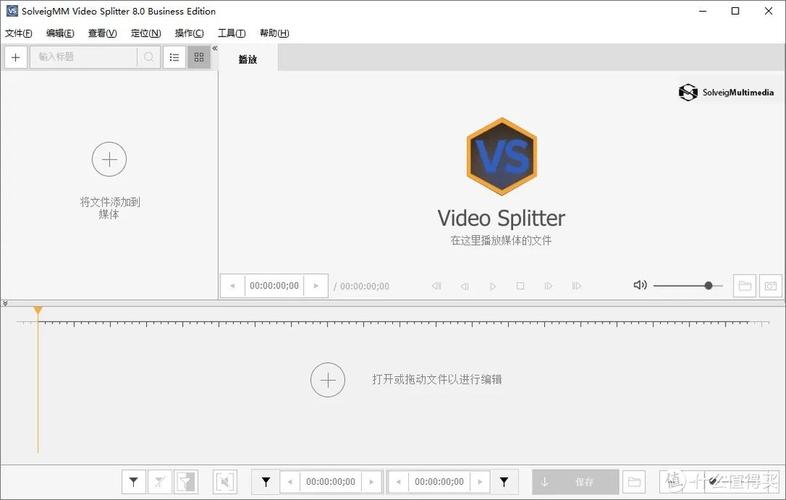Set end marker with the right marker icon
This screenshot has height=500, width=786.
[504, 482]
